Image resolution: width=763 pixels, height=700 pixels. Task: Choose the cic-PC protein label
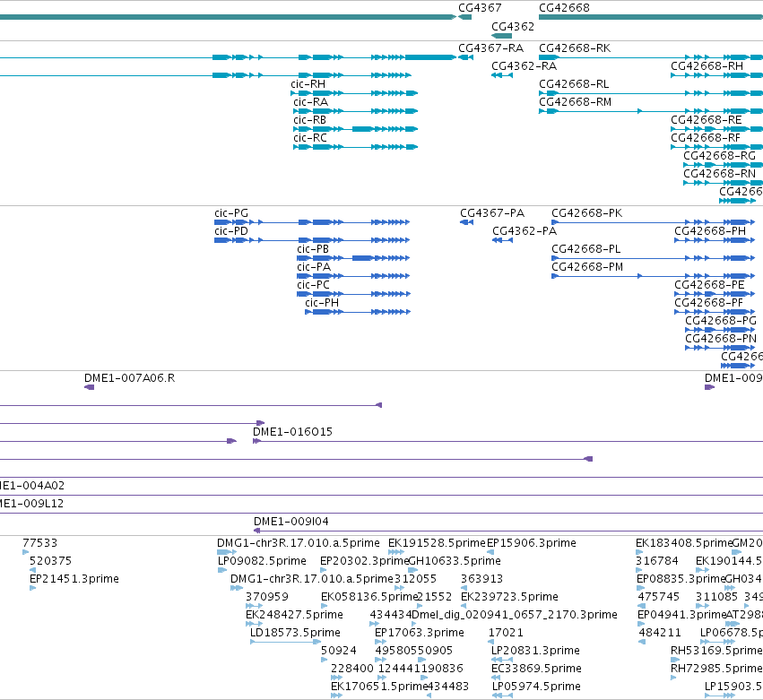tap(314, 286)
